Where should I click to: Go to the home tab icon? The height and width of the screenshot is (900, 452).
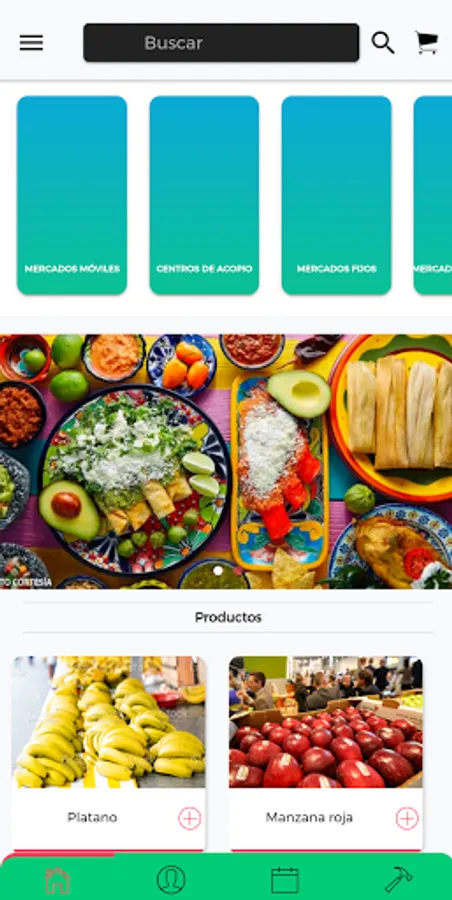click(57, 880)
